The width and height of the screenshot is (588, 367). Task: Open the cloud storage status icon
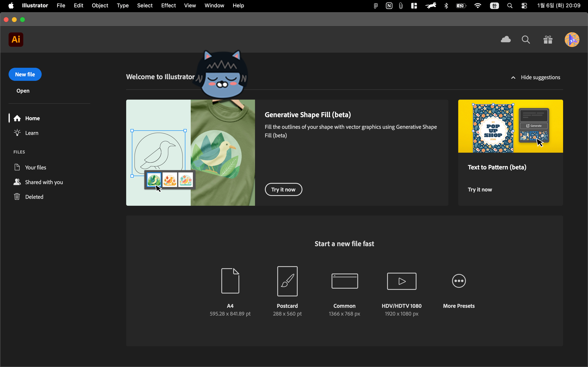[506, 39]
